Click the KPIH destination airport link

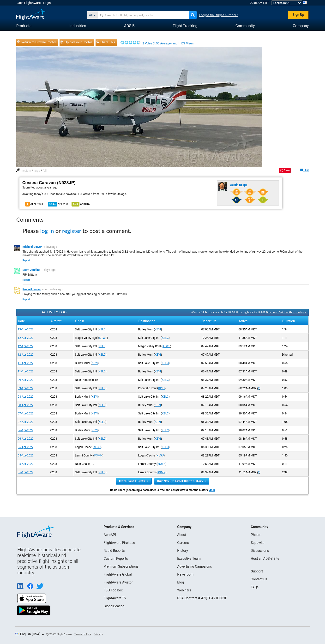pyautogui.click(x=161, y=388)
